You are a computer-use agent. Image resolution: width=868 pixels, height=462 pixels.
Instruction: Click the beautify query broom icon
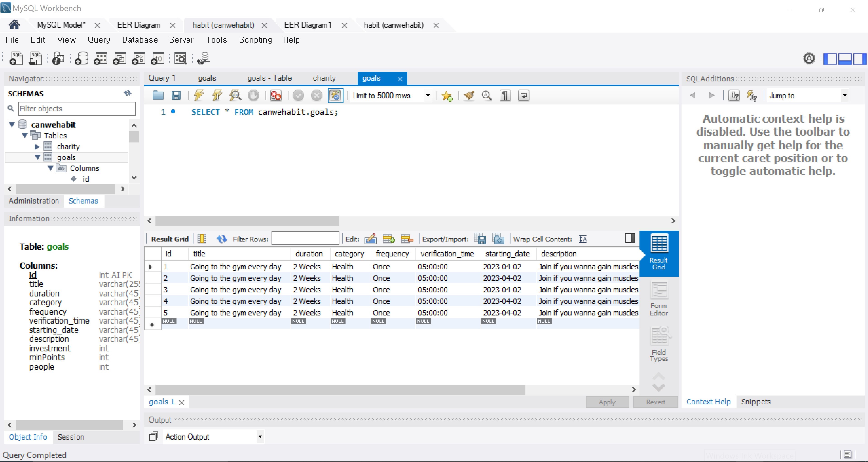click(x=468, y=96)
